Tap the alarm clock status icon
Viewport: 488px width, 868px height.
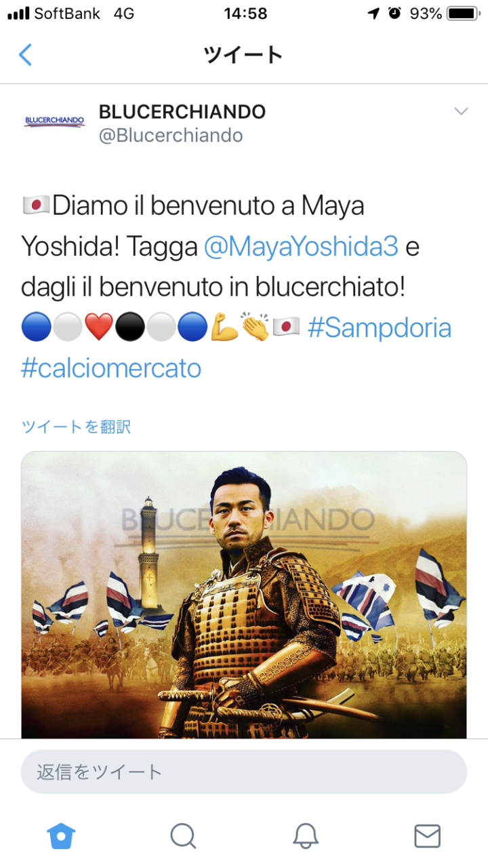[x=394, y=13]
